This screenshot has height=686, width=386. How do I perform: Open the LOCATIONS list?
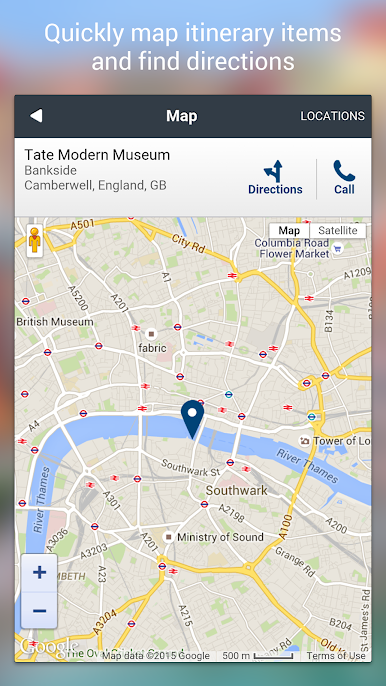[x=332, y=116]
